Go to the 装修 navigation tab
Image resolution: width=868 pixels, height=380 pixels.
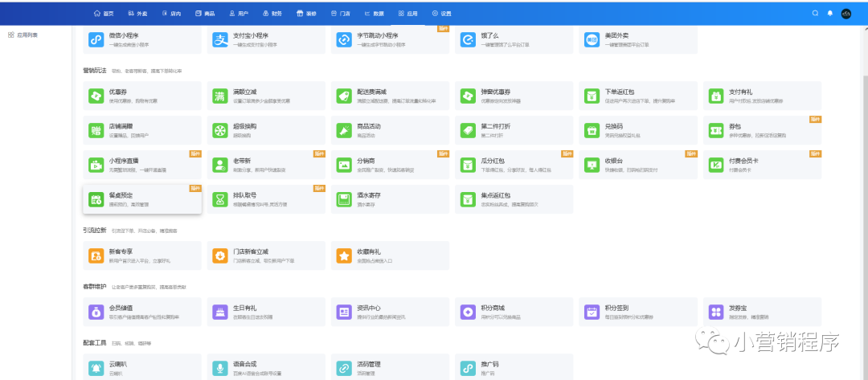tap(306, 14)
